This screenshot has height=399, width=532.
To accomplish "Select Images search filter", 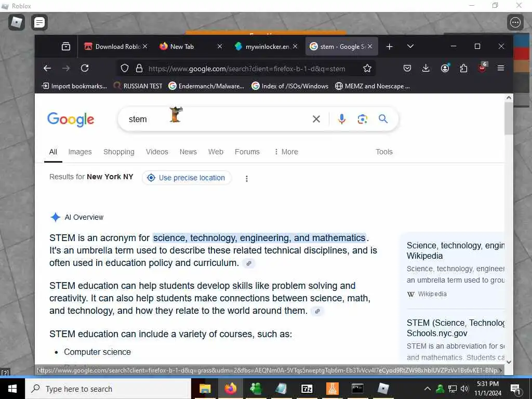I will [x=80, y=152].
